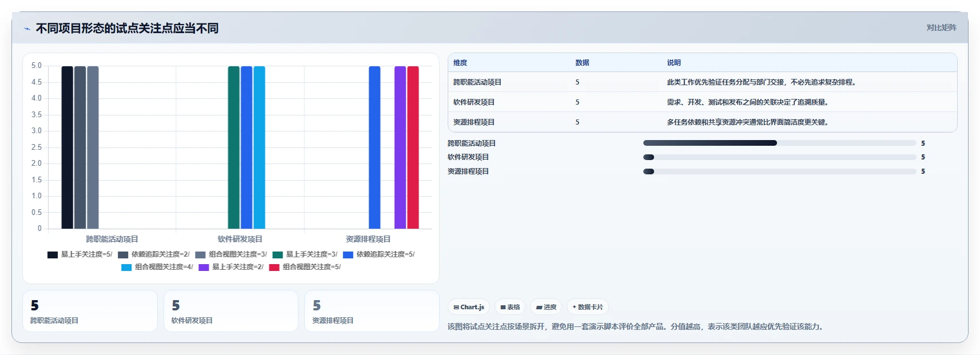Click the black bar in 跨职能活动项目 group

pyautogui.click(x=67, y=147)
